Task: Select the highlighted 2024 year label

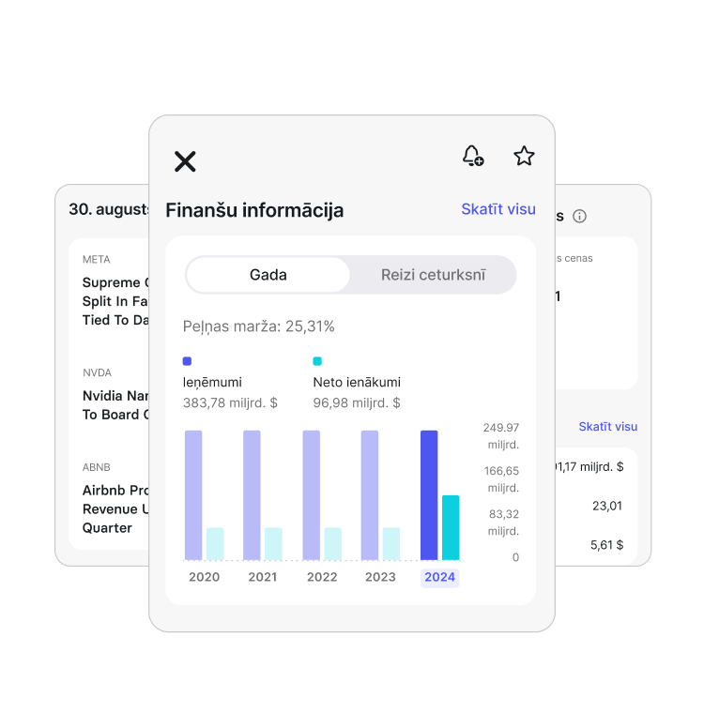Action: point(439,577)
